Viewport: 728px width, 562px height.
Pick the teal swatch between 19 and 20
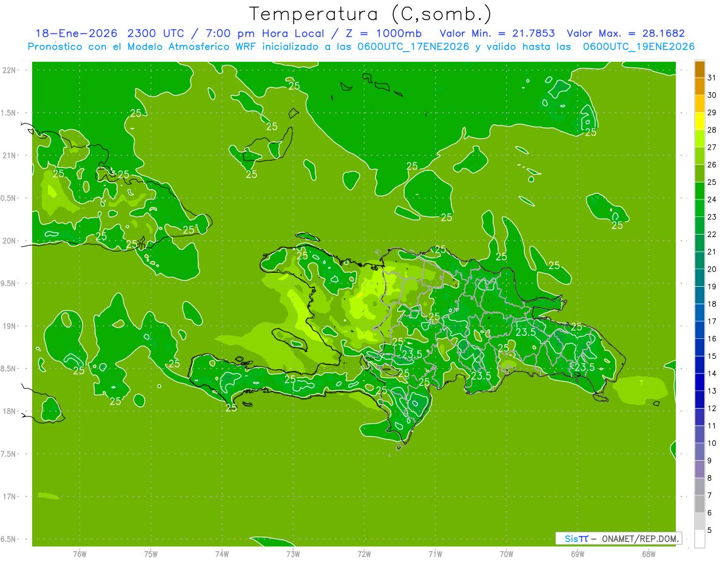click(x=699, y=278)
